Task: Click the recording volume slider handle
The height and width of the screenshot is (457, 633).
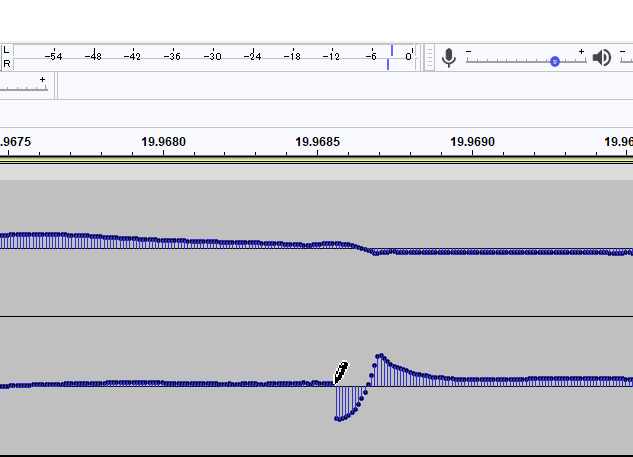Action: click(x=554, y=61)
